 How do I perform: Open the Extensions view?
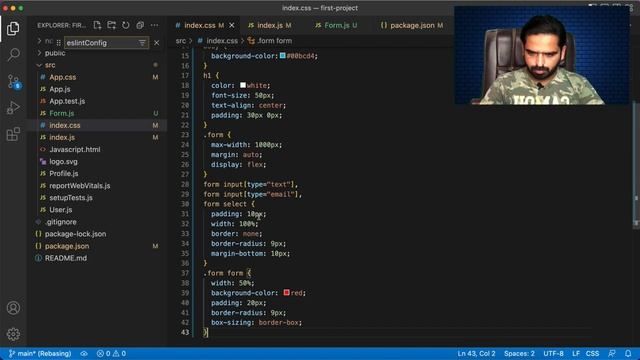[13, 134]
